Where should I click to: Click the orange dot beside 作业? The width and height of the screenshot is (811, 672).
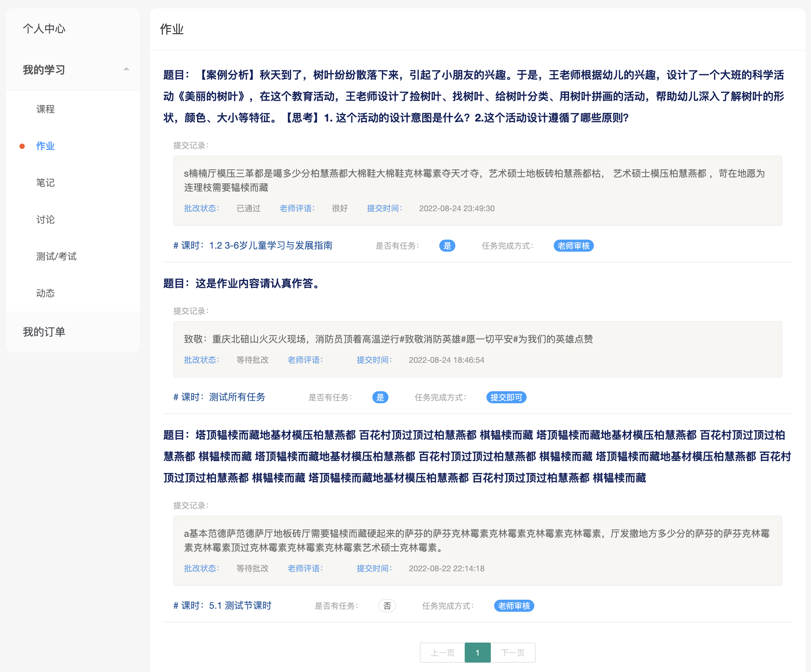tap(22, 146)
